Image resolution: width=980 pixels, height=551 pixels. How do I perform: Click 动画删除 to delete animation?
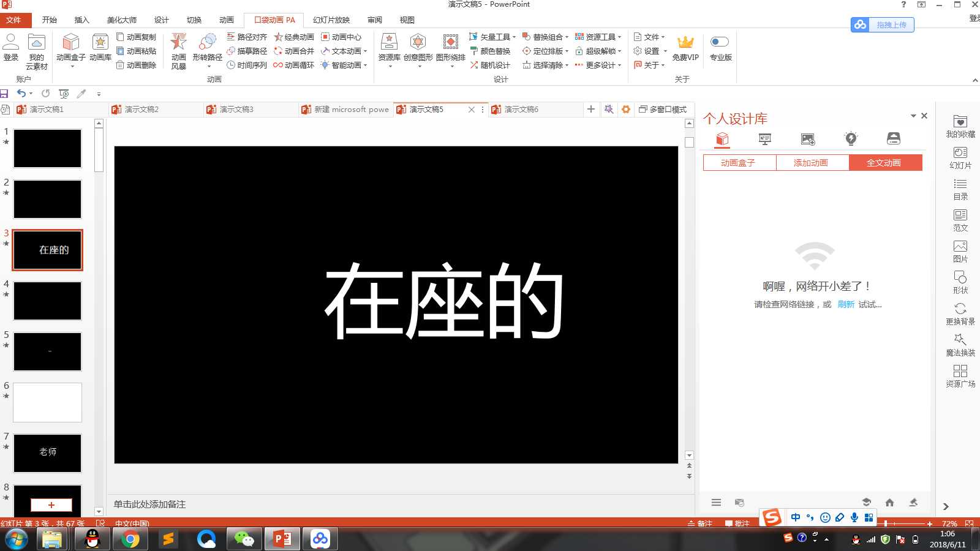(136, 65)
